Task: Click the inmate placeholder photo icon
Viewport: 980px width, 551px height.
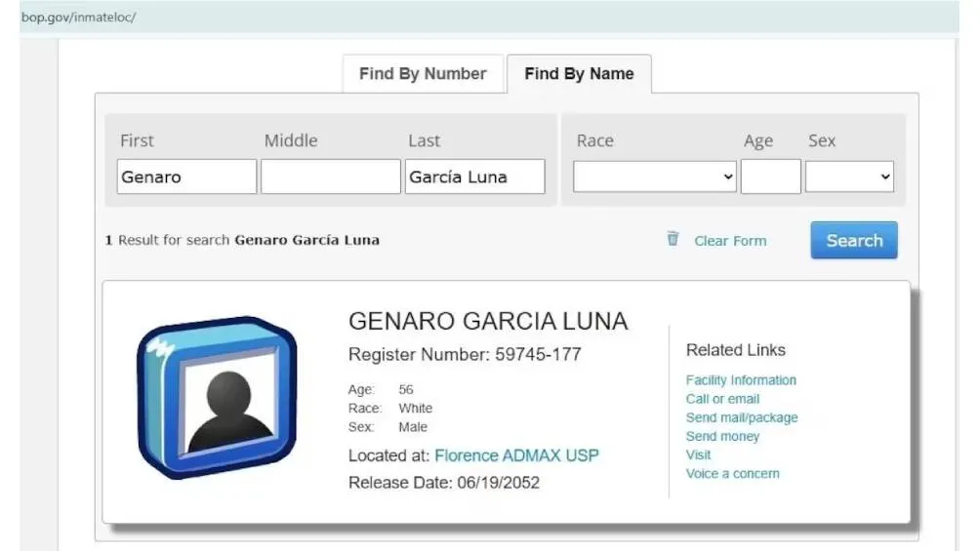Action: pos(217,397)
